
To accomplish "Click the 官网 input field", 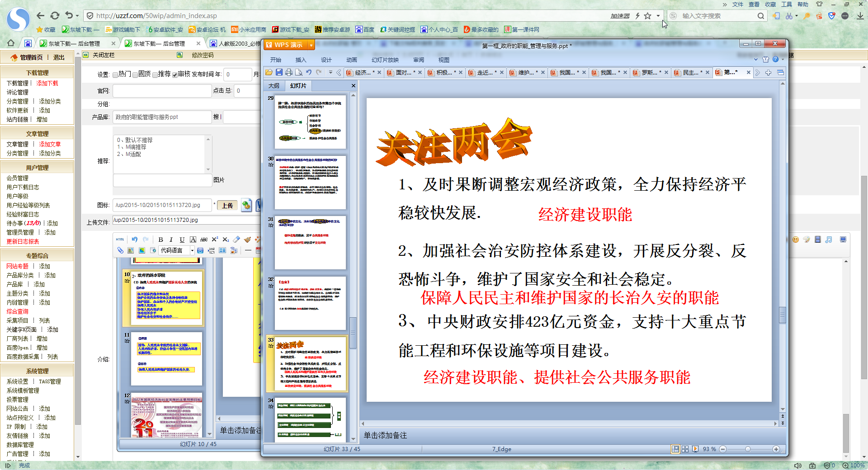I will pos(162,91).
